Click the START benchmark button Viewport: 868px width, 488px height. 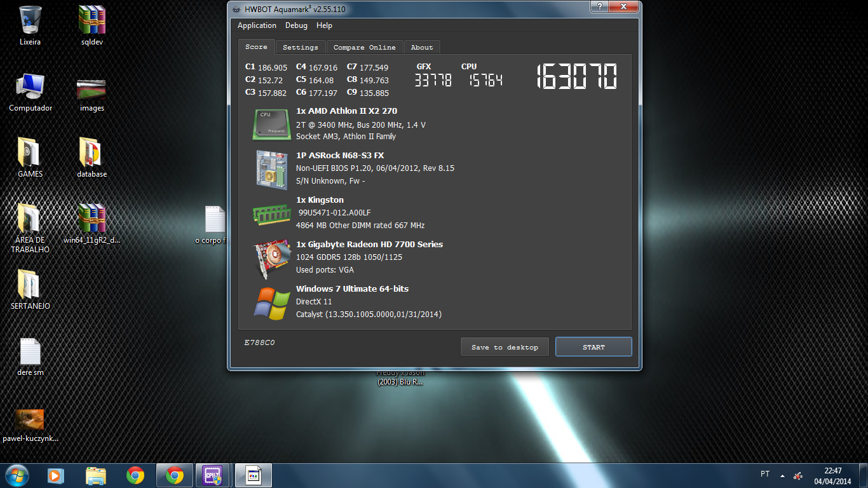click(x=593, y=347)
